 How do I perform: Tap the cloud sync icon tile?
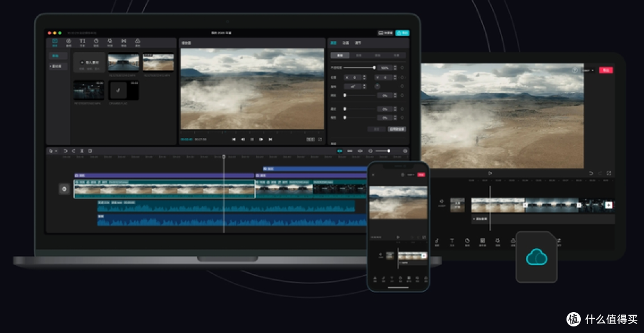(537, 257)
